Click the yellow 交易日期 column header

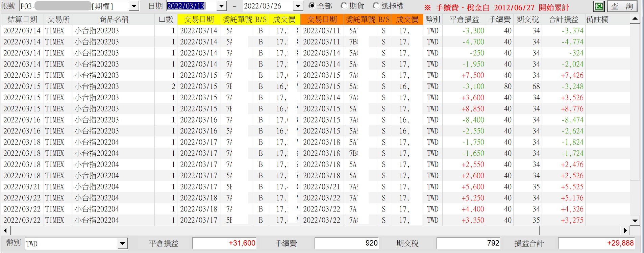[199, 20]
